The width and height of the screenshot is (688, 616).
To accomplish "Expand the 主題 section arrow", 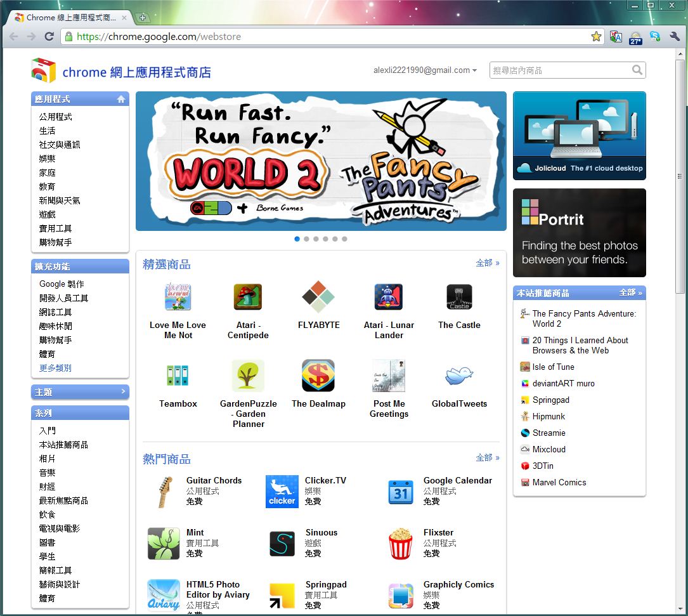I will tap(123, 392).
